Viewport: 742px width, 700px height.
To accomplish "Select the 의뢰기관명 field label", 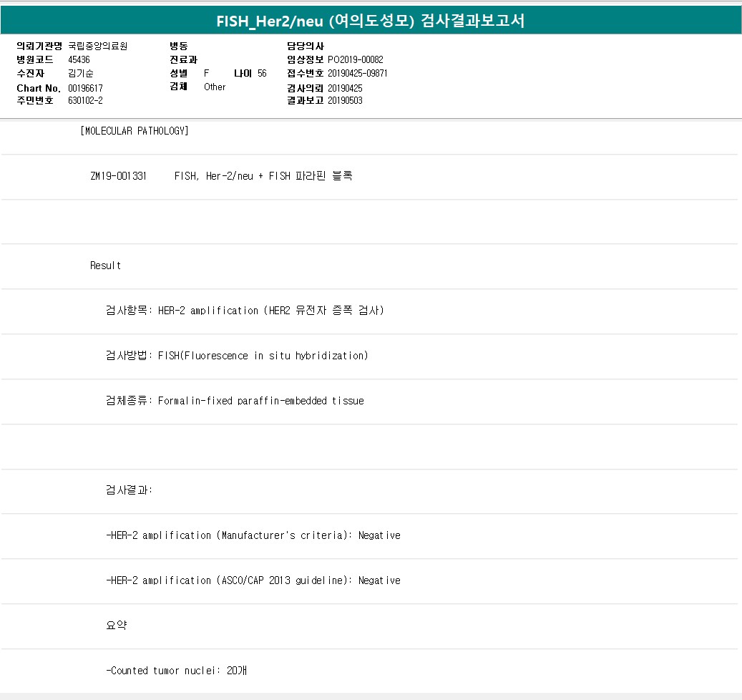I will point(39,46).
